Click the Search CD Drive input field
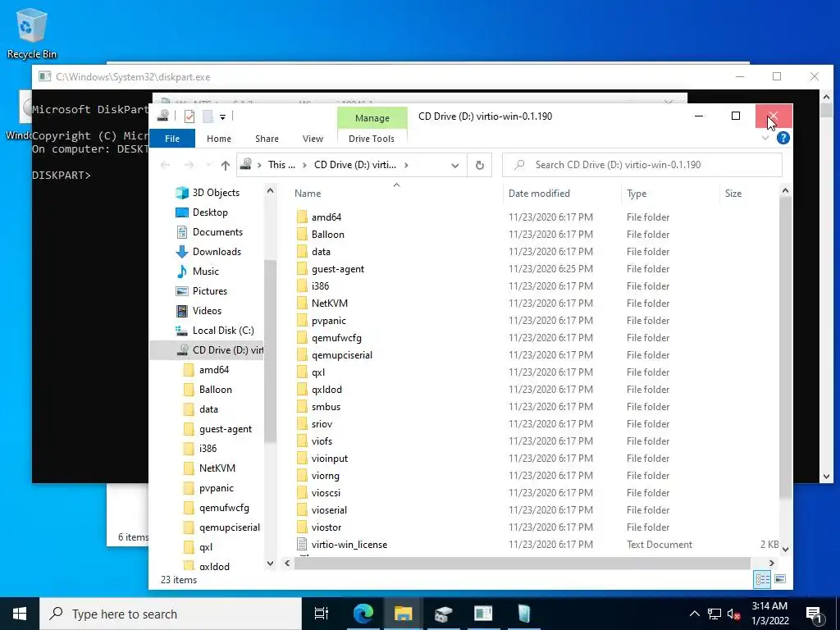The image size is (840, 630). (641, 165)
